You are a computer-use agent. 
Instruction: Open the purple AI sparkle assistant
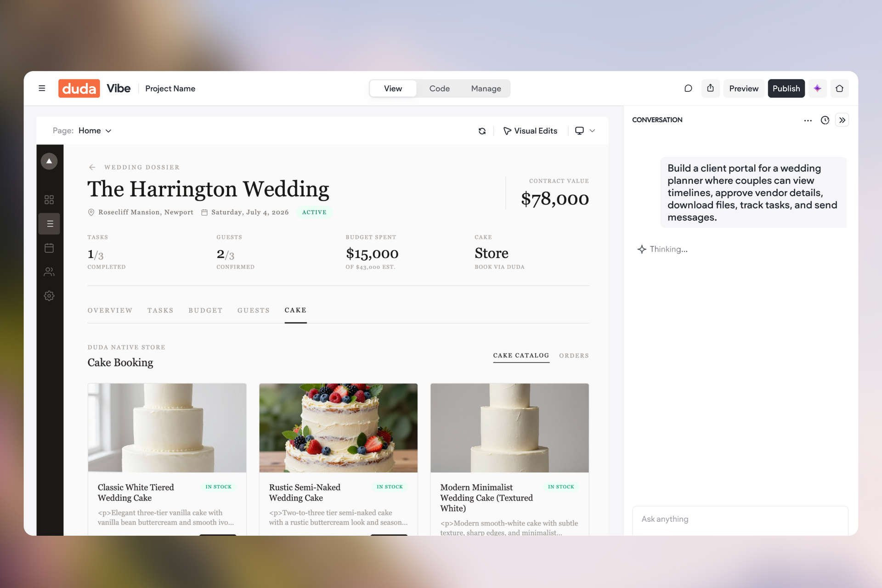pos(817,88)
